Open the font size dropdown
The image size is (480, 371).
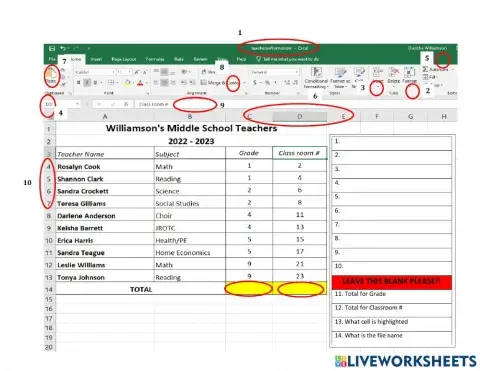pos(130,72)
